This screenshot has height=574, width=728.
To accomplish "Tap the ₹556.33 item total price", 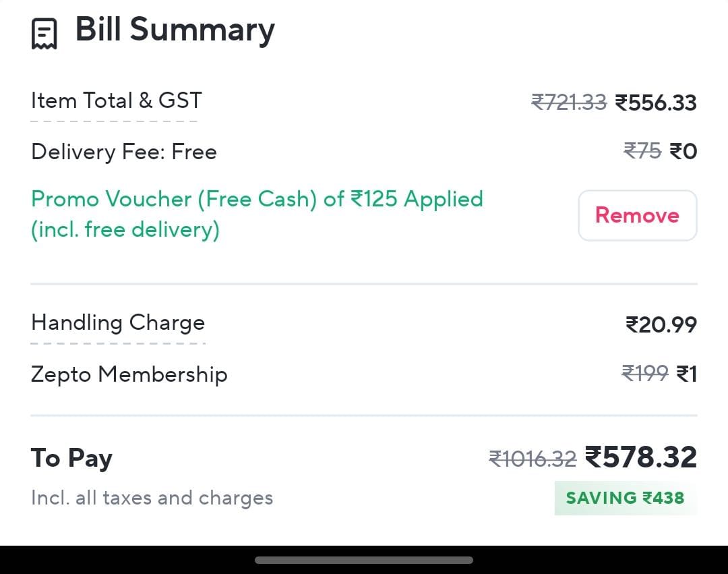I will click(656, 103).
